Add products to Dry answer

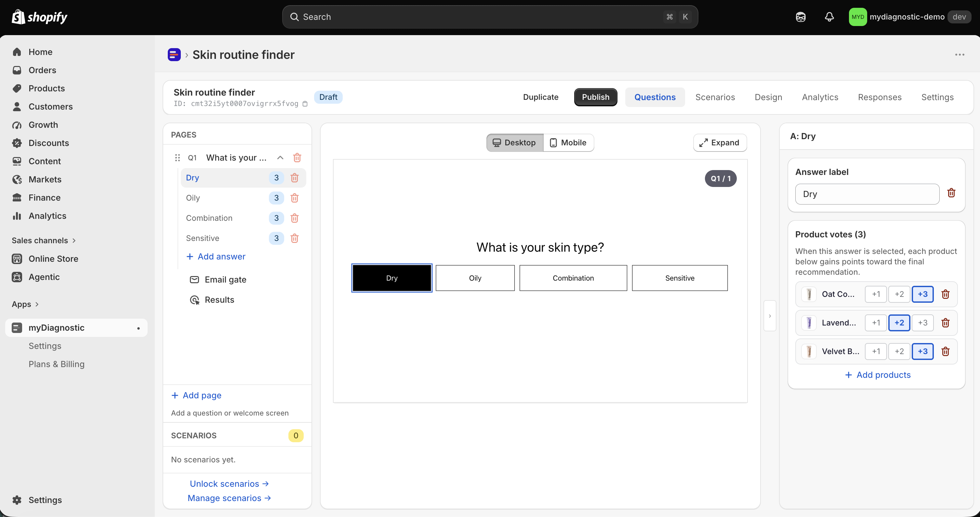click(x=878, y=375)
